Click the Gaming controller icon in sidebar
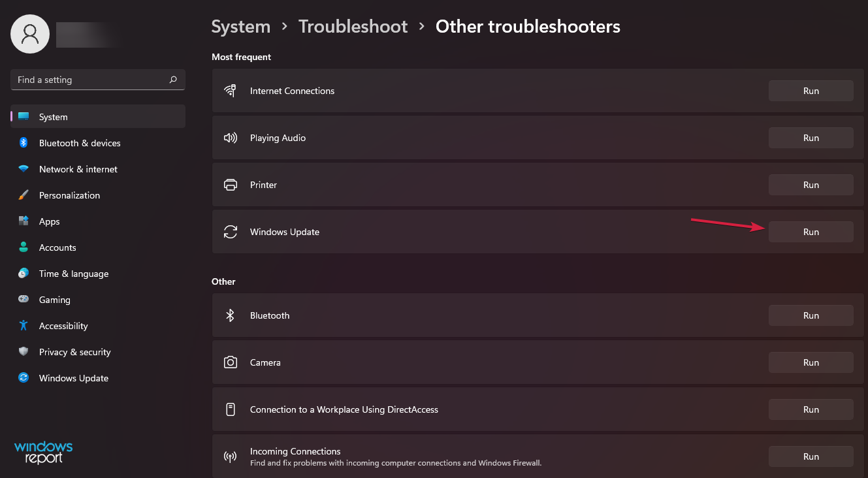This screenshot has height=478, width=868. pos(24,300)
